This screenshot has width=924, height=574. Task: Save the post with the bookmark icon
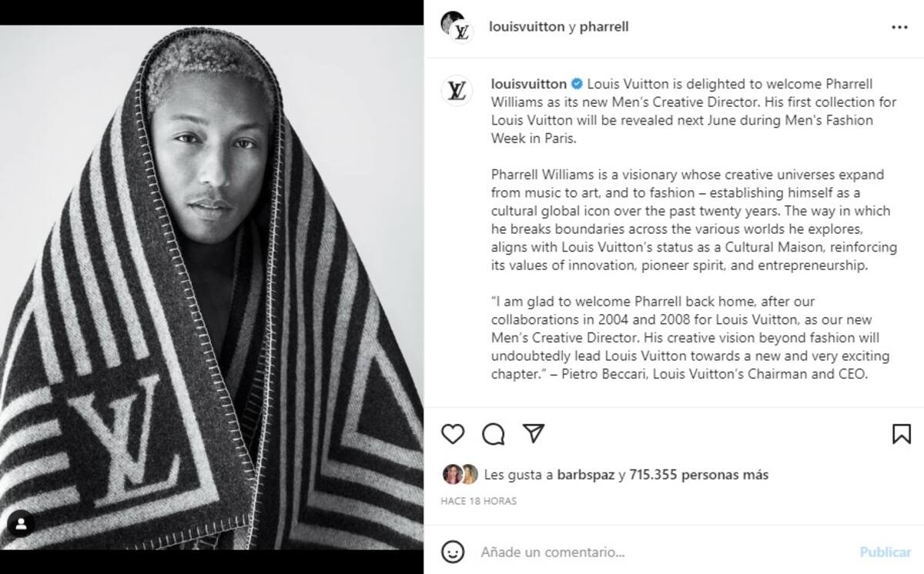point(902,434)
